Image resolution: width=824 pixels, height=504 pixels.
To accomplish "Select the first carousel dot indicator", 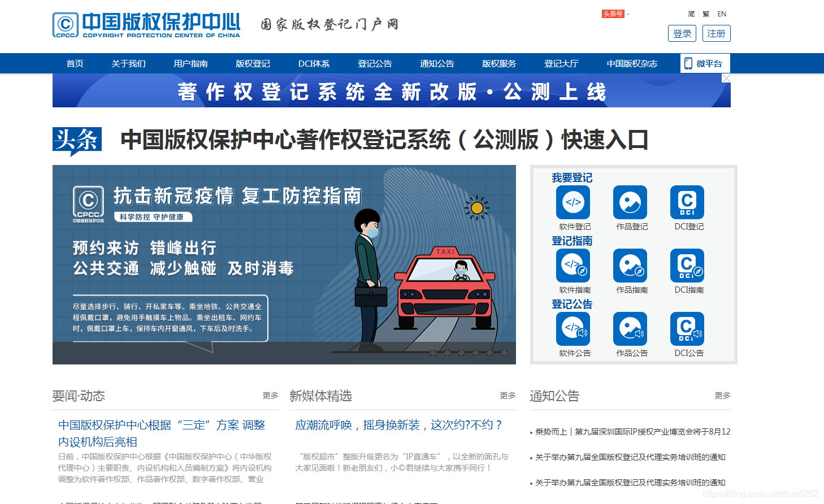I will 433,353.
